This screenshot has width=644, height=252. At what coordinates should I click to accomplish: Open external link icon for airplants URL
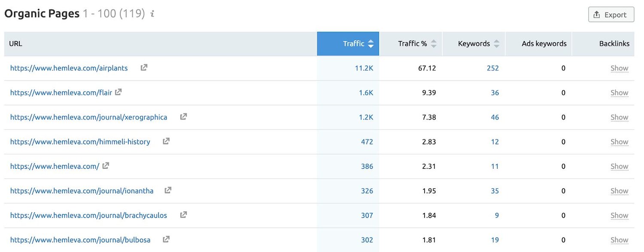click(144, 68)
